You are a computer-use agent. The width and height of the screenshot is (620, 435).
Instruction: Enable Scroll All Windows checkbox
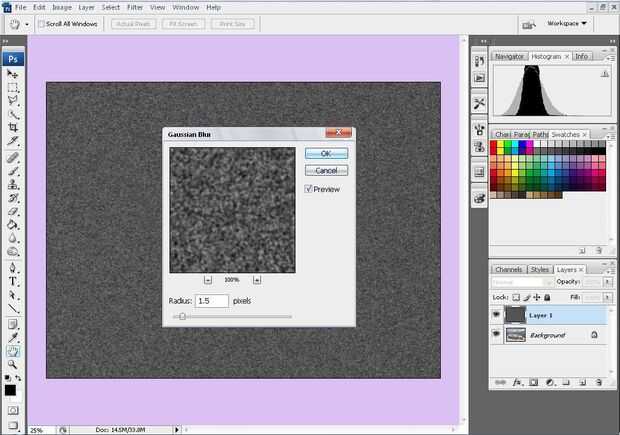pos(41,23)
